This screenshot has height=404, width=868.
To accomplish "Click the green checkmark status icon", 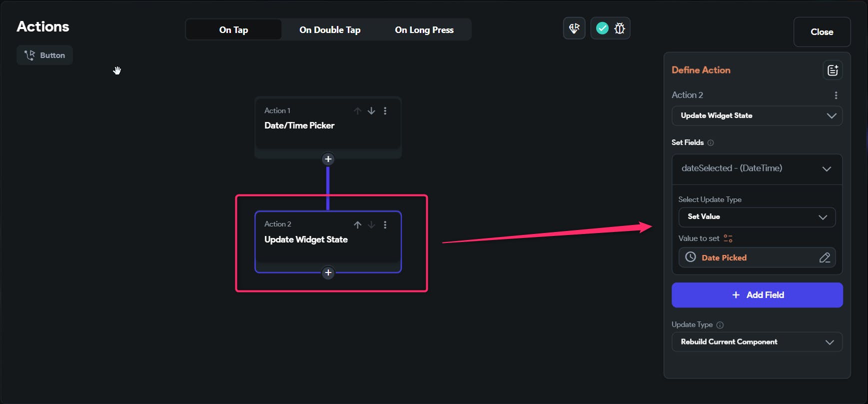I will tap(603, 28).
